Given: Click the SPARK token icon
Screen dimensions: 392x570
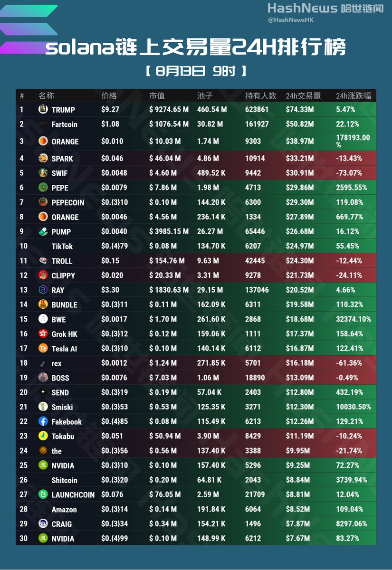Looking at the screenshot, I should coord(43,158).
